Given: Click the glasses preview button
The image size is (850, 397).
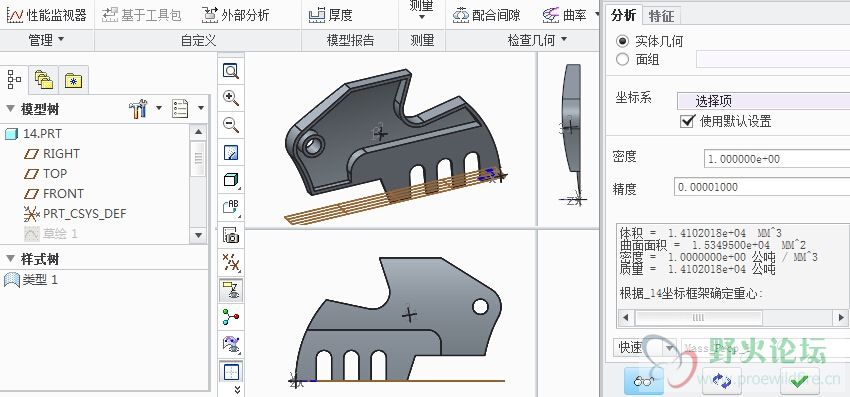Looking at the screenshot, I should coord(643,381).
